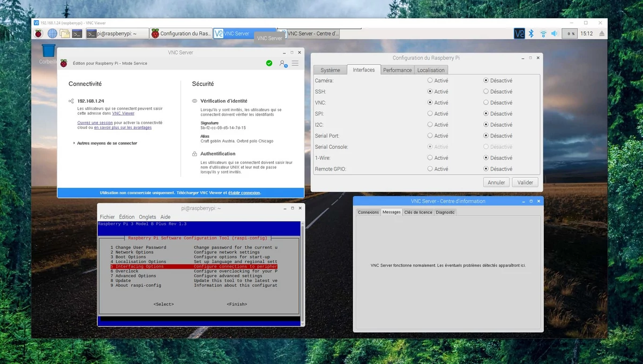Switch to the Connexions tab
643x364 pixels.
(369, 212)
